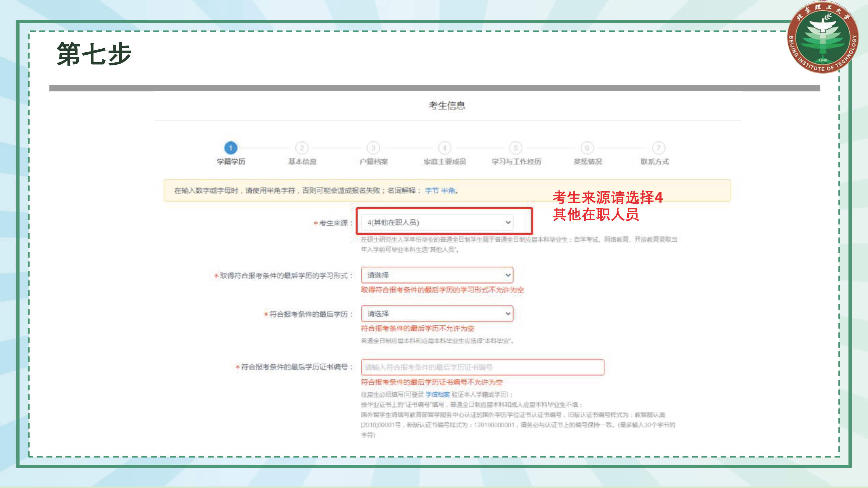
Task: Follow the 学信档案 link
Action: pos(437,394)
